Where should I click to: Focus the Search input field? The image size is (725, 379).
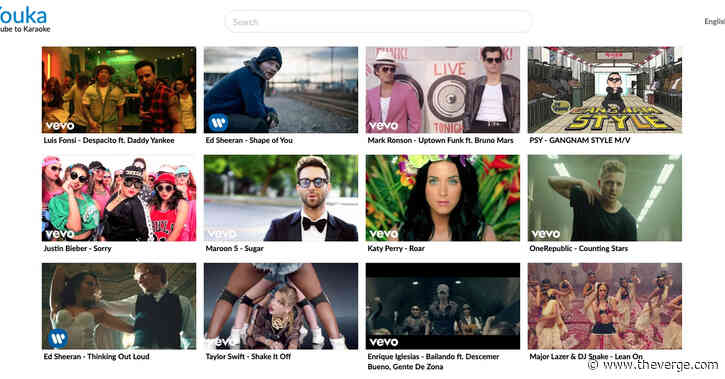(x=378, y=22)
